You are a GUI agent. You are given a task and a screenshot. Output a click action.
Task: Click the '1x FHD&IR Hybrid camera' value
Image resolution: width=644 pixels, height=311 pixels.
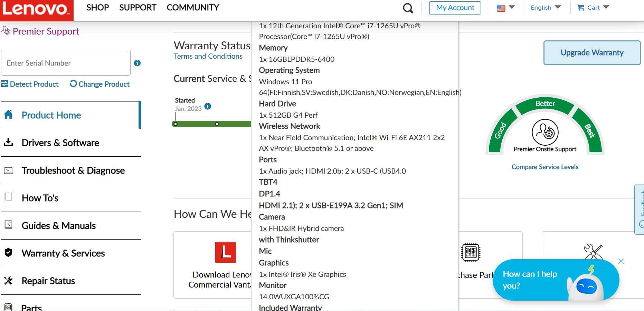(301, 229)
